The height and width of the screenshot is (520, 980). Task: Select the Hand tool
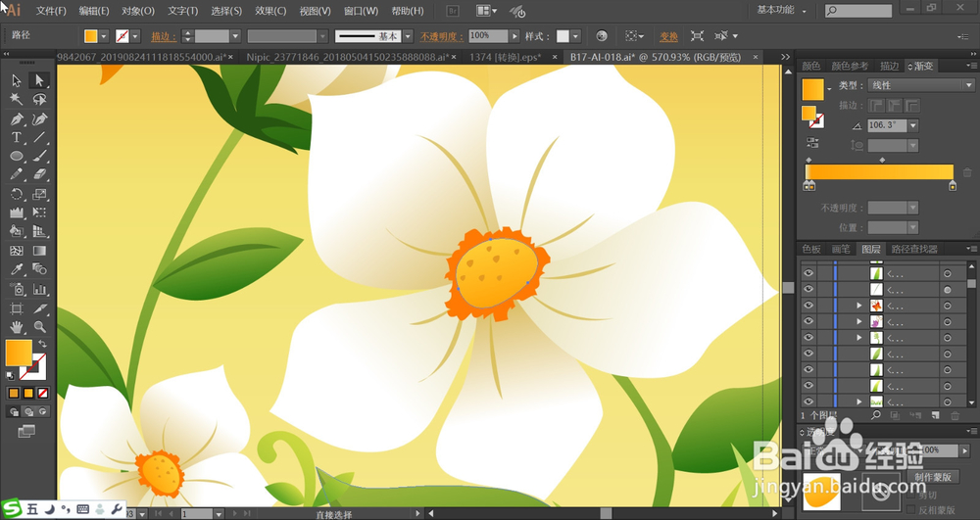pos(17,326)
